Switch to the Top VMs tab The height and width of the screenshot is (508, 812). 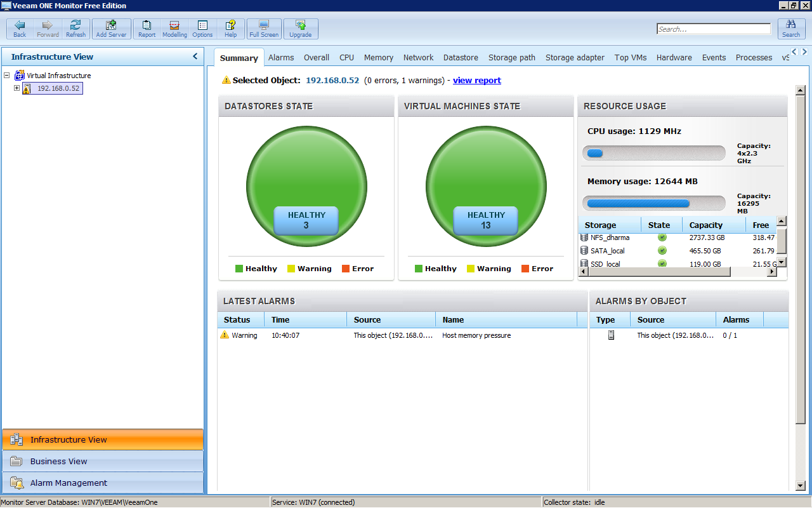(631, 57)
